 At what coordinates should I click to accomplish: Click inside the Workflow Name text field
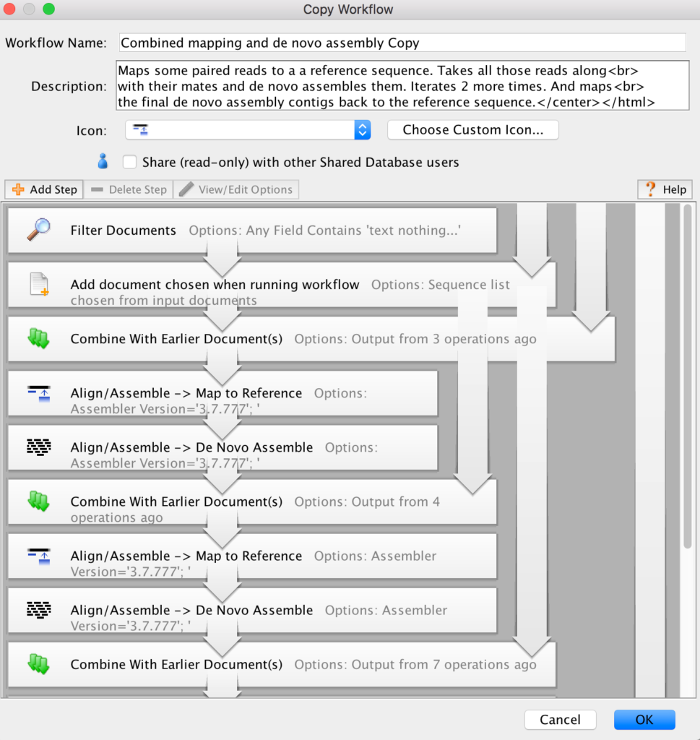pyautogui.click(x=402, y=43)
